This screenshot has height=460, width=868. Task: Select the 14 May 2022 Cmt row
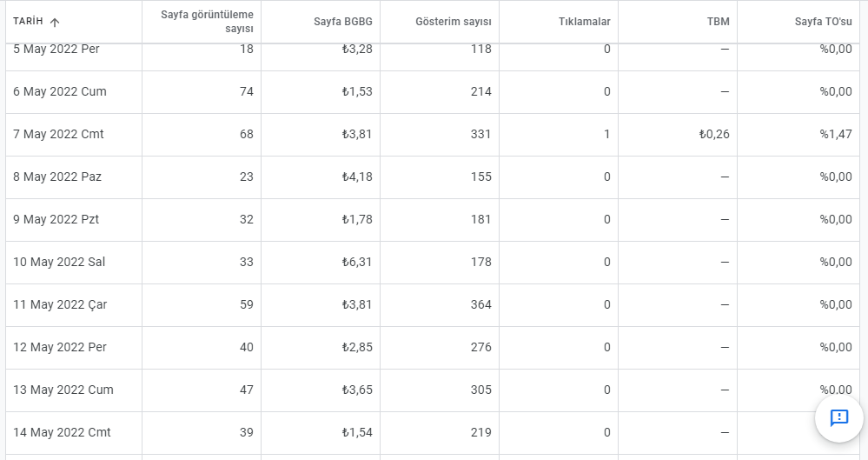[433, 433]
